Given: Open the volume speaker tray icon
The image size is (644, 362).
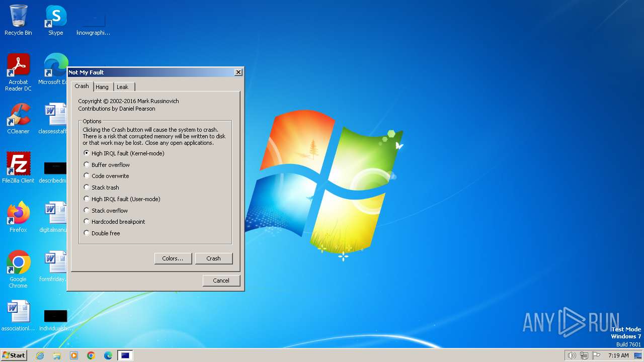Looking at the screenshot, I should pyautogui.click(x=572, y=355).
